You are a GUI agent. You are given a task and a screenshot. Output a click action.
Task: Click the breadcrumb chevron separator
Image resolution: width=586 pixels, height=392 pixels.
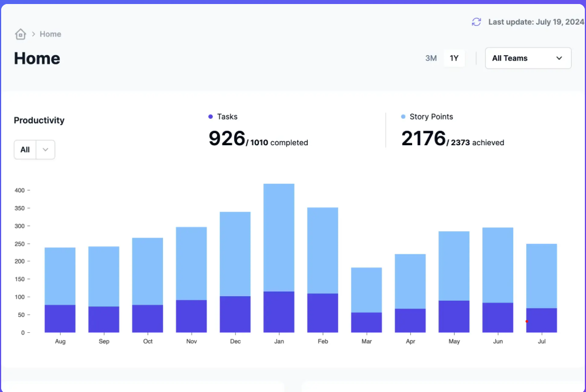click(32, 34)
